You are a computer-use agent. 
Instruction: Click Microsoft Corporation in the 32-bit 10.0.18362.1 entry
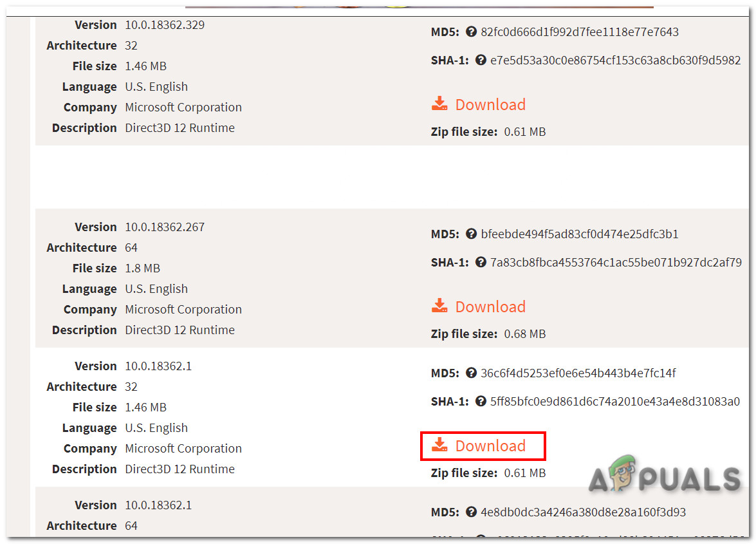coord(183,448)
